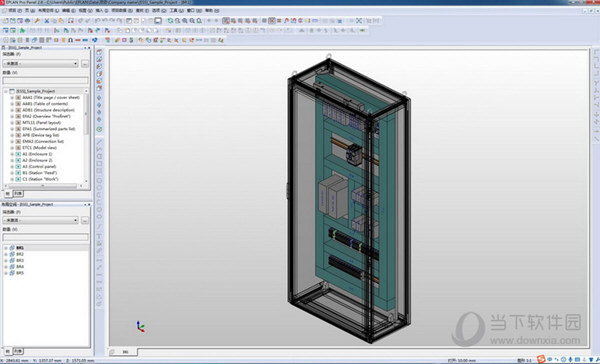
Task: Click the top 3D viewpoint icon in vertical toolbar
Action: [99, 52]
